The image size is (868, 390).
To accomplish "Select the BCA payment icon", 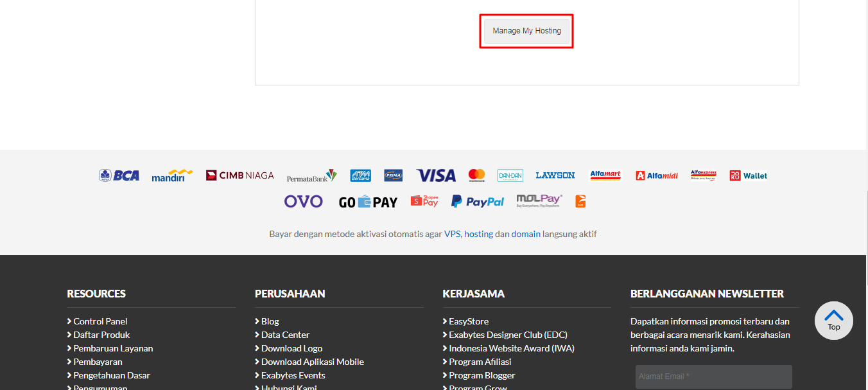I will pos(119,175).
